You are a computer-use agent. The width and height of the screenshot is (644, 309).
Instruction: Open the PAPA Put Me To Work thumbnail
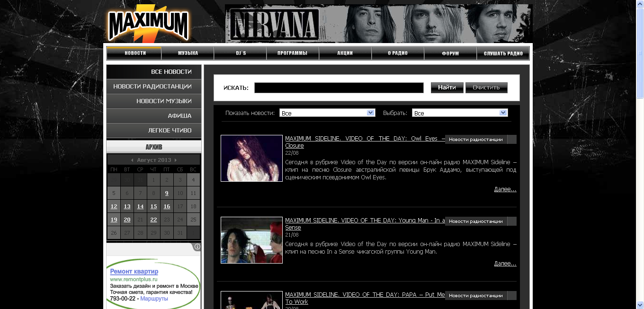tap(251, 300)
